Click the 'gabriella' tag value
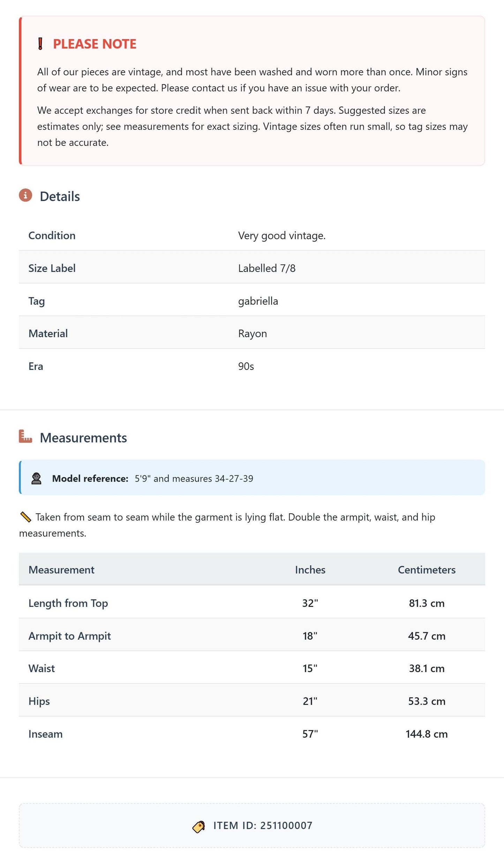 point(258,301)
